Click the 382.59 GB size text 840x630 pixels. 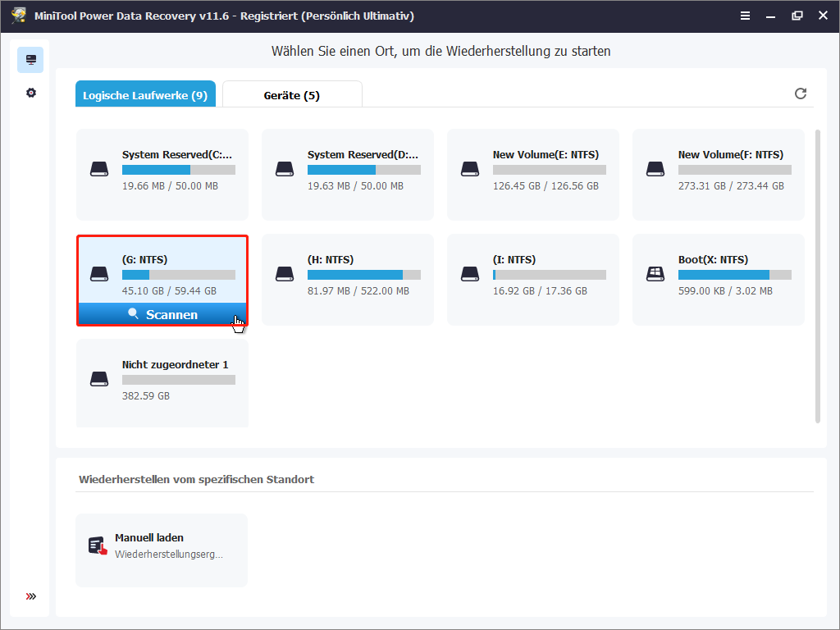(x=146, y=396)
